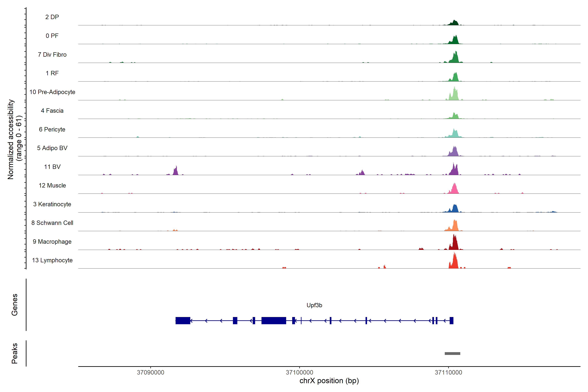
Task: Click the 2 DP track label
Action: point(52,17)
